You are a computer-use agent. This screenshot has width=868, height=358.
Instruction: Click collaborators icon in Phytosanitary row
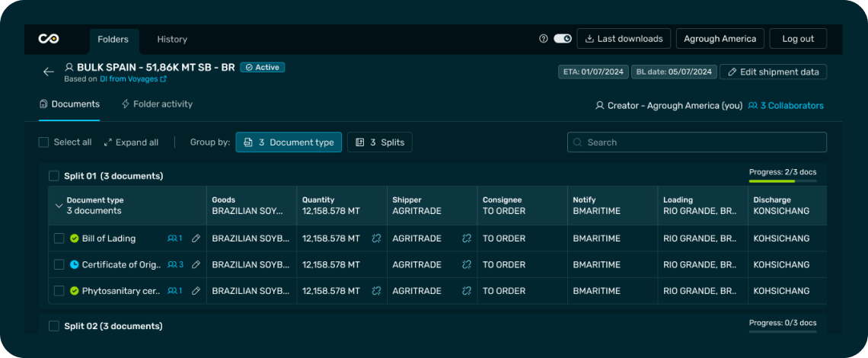[174, 290]
